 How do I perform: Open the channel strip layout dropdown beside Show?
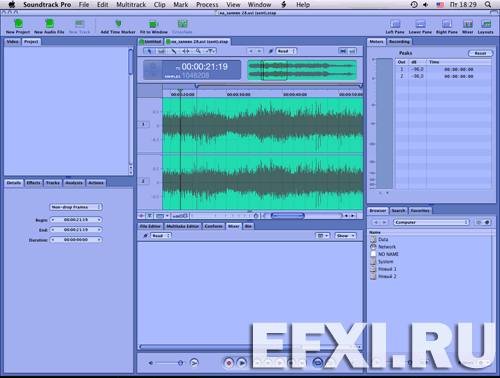[x=322, y=236]
